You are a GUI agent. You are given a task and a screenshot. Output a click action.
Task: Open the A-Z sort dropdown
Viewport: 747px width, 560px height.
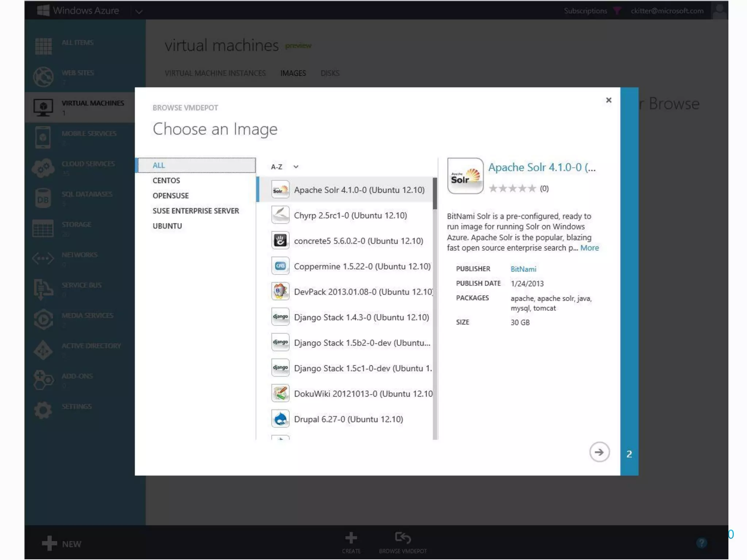285,167
